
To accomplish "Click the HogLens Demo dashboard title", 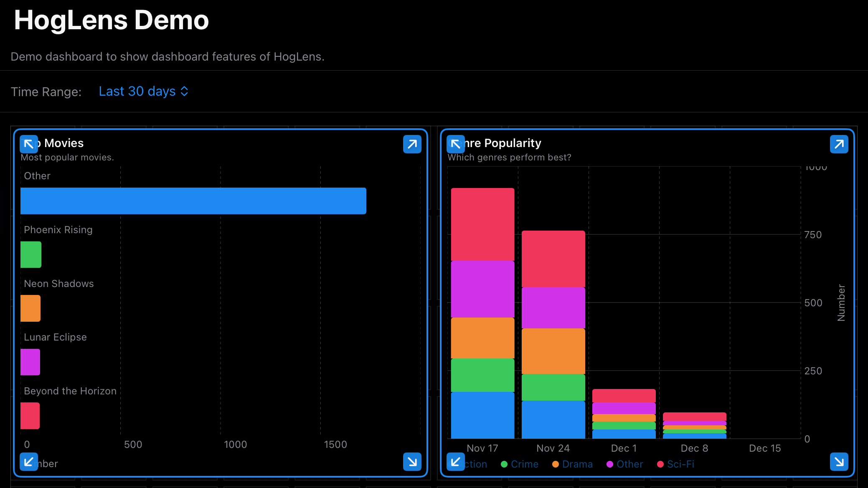I will (112, 20).
